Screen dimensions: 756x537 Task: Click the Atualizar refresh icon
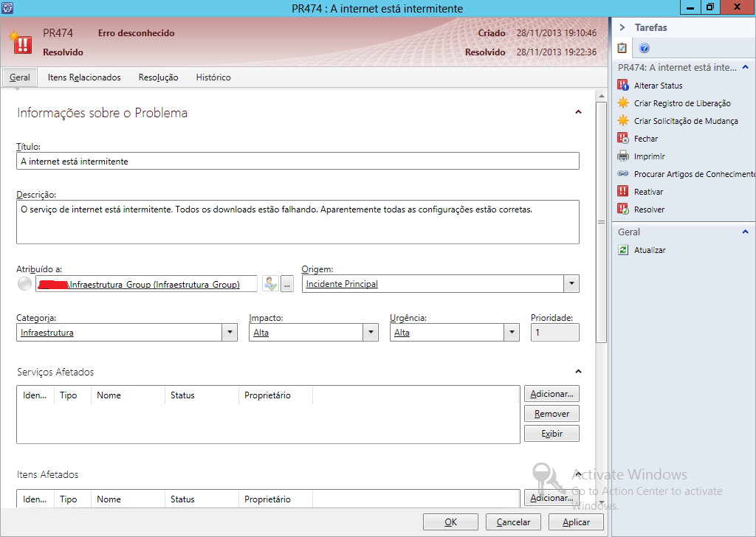click(623, 250)
